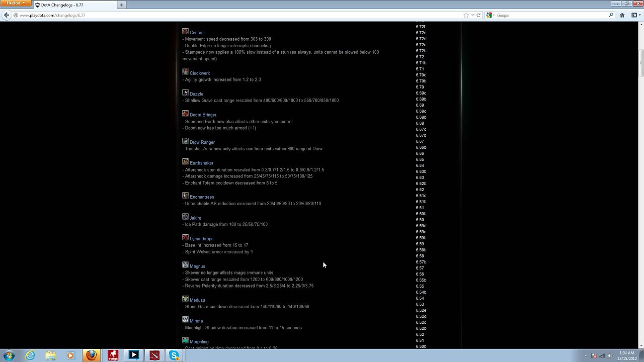Open the Mirana hero link
This screenshot has height=362, width=644.
[196, 321]
